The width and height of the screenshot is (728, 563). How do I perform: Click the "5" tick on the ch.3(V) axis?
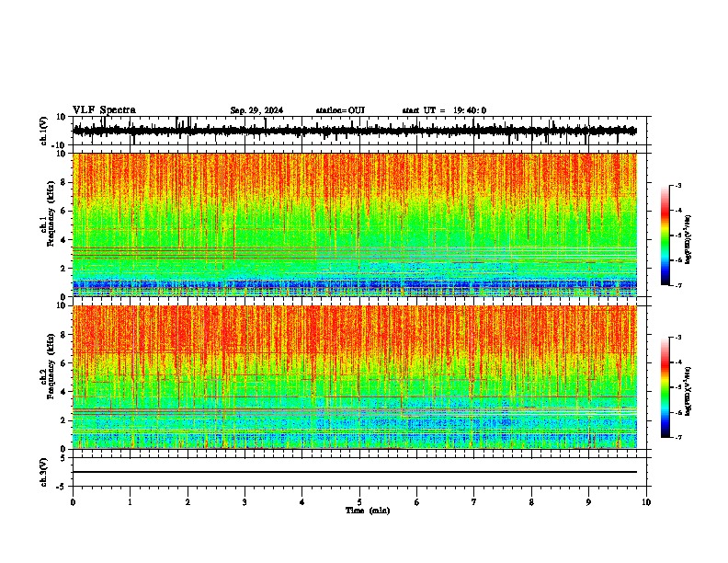(64, 458)
